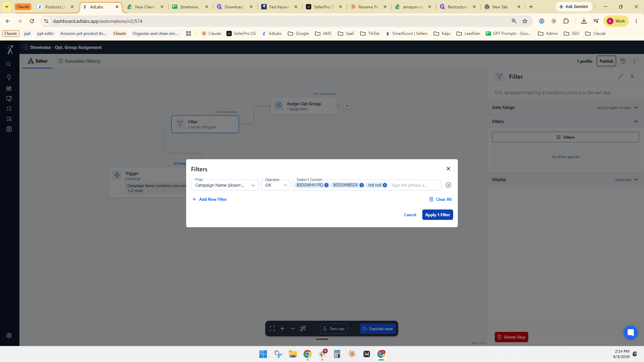The height and width of the screenshot is (362, 644).
Task: Open the Operator OR dropdown
Action: [x=275, y=185]
